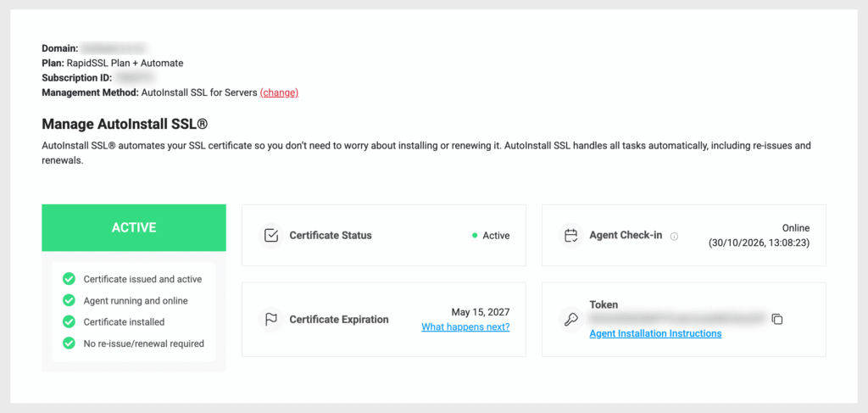Click the Token key icon
The image size is (868, 413).
[570, 320]
